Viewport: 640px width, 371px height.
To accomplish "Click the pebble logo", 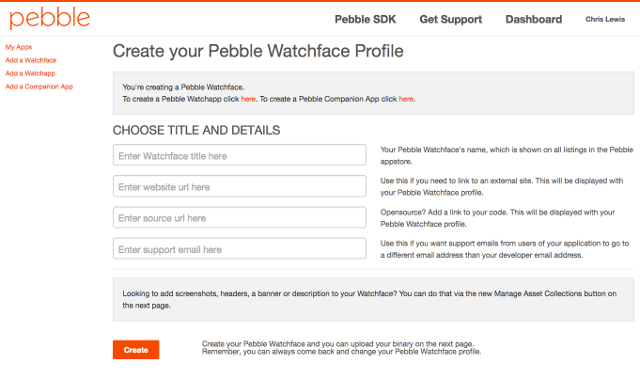I will (x=49, y=18).
